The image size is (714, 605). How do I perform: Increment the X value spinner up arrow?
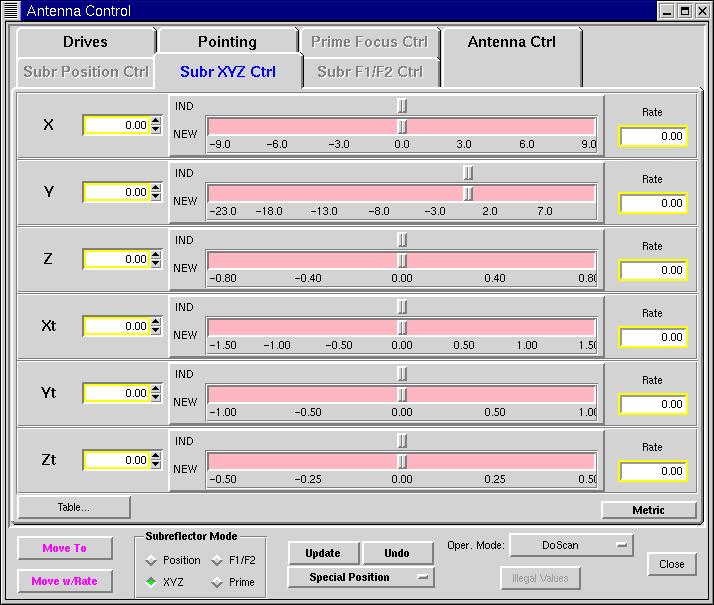(156, 121)
